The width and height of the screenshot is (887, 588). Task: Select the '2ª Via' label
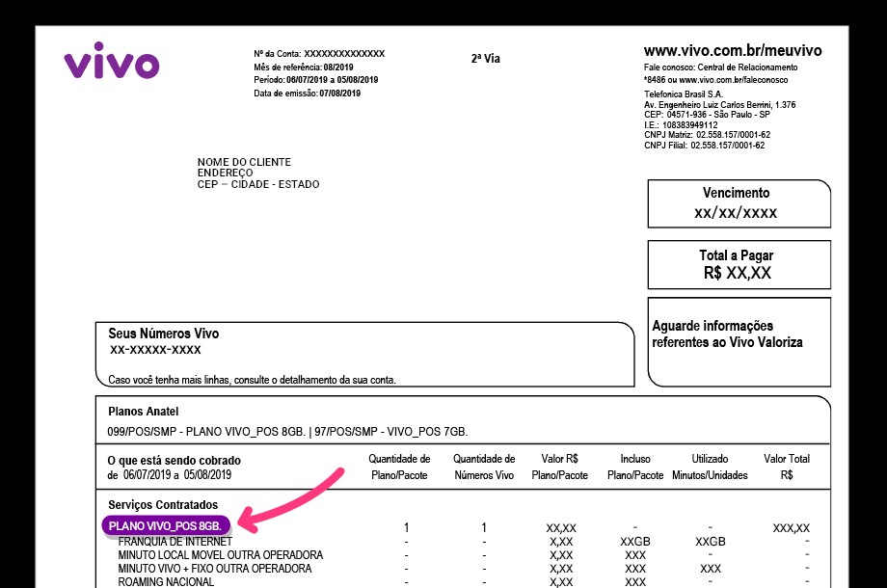coord(485,58)
